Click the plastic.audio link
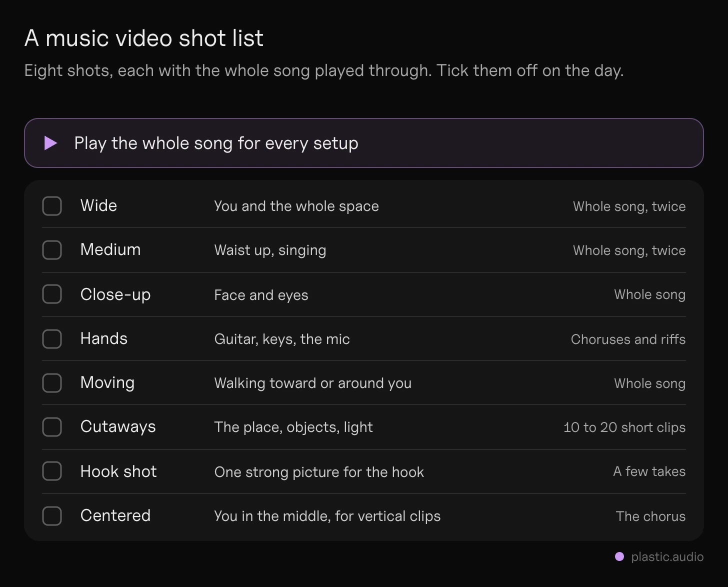The image size is (728, 587). 667,556
